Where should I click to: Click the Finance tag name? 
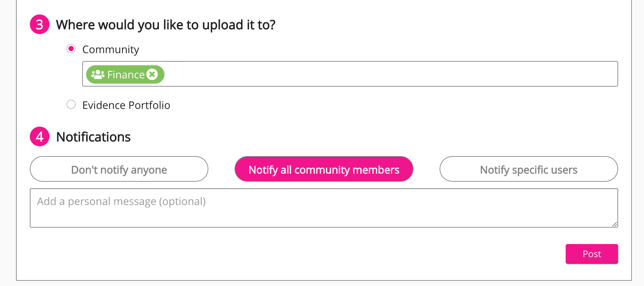(126, 75)
